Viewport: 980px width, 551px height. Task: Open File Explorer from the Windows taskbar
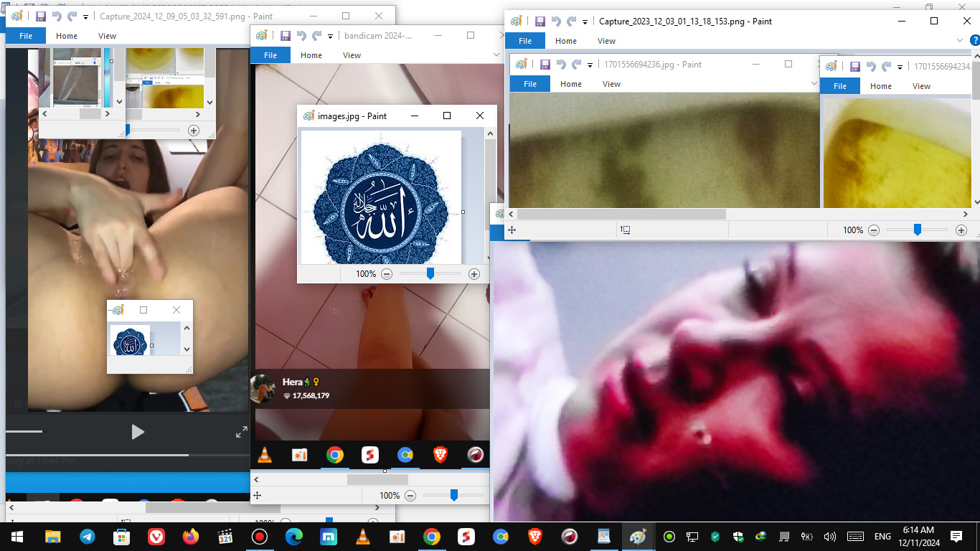point(53,537)
